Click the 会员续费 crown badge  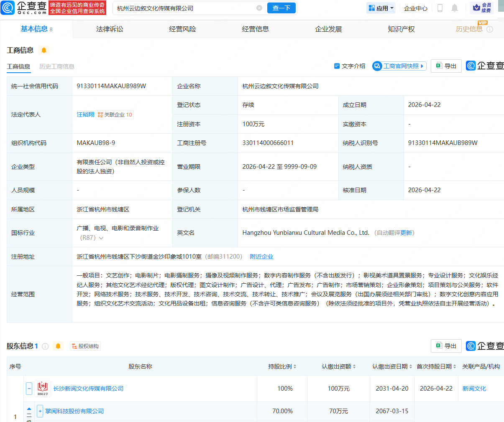click(x=482, y=8)
